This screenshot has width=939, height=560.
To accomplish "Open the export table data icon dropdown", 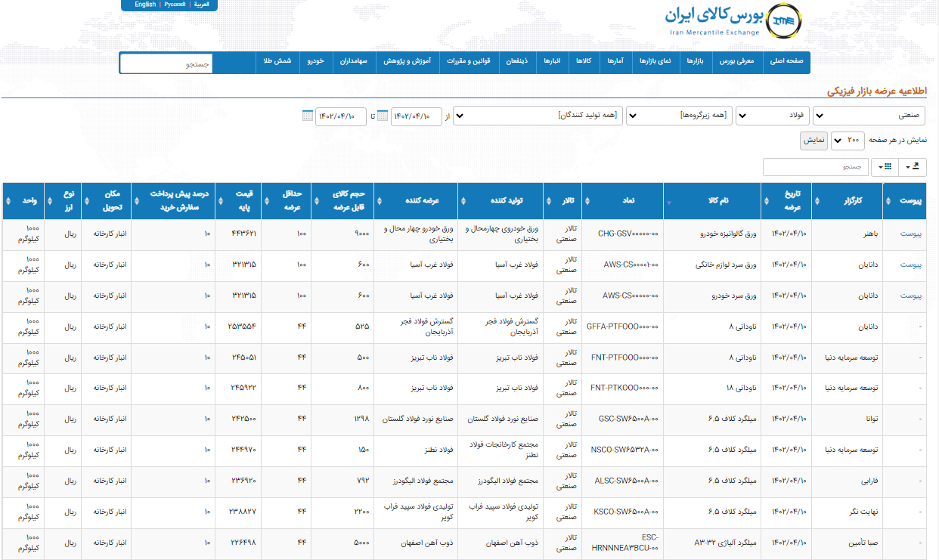I will (914, 166).
